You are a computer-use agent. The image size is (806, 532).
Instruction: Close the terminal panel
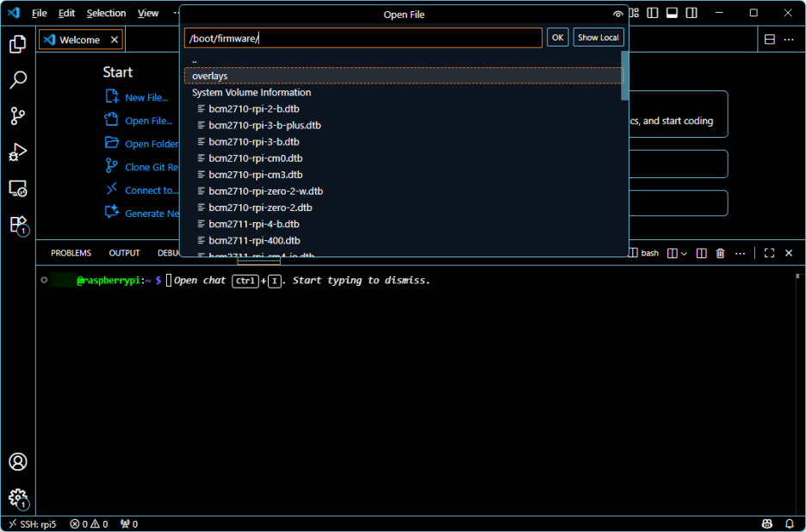point(789,253)
